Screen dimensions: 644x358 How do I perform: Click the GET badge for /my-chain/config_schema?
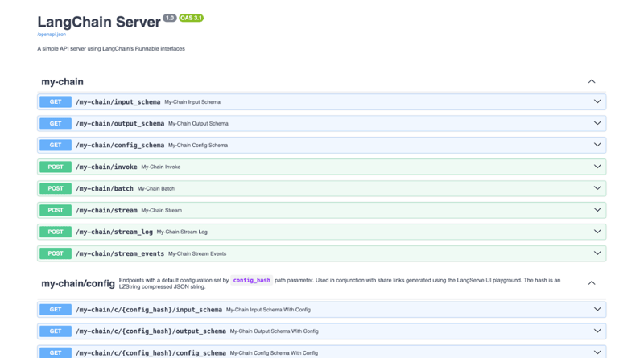pyautogui.click(x=56, y=146)
